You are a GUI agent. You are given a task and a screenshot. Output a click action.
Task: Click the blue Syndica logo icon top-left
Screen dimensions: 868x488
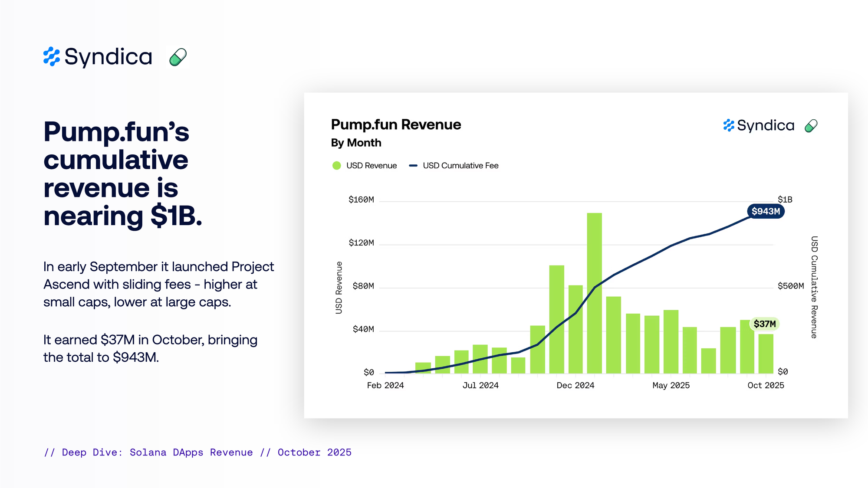[52, 57]
